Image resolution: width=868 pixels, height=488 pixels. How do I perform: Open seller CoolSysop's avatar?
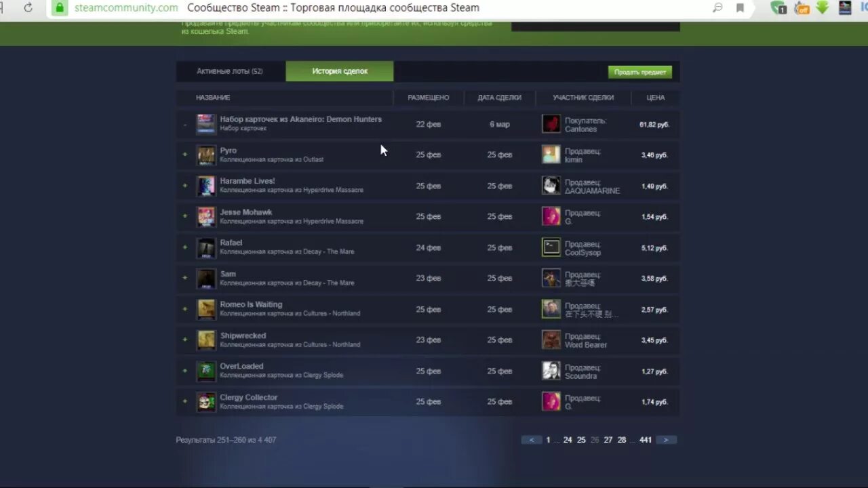(551, 247)
